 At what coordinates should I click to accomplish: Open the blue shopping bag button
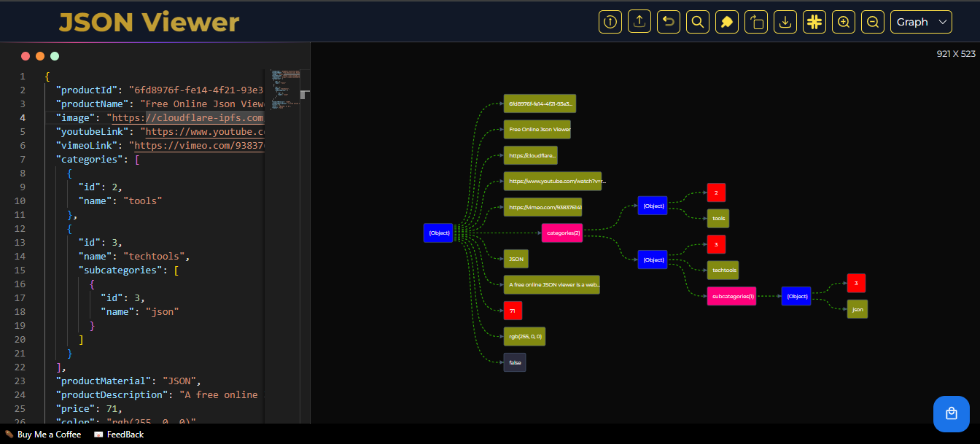tap(952, 414)
